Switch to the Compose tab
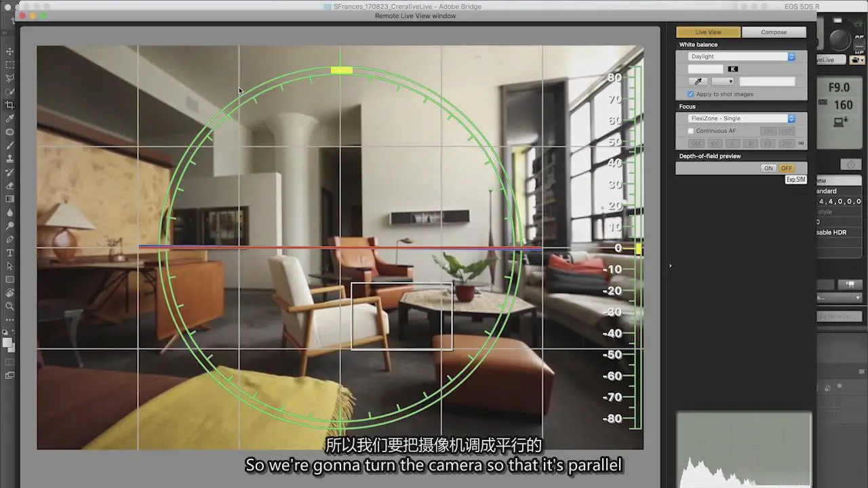The height and width of the screenshot is (488, 868). (x=774, y=32)
